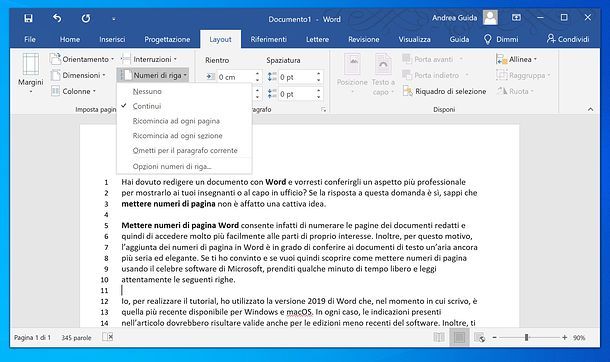Open the Margini dropdown
The image size is (610, 362).
30,74
